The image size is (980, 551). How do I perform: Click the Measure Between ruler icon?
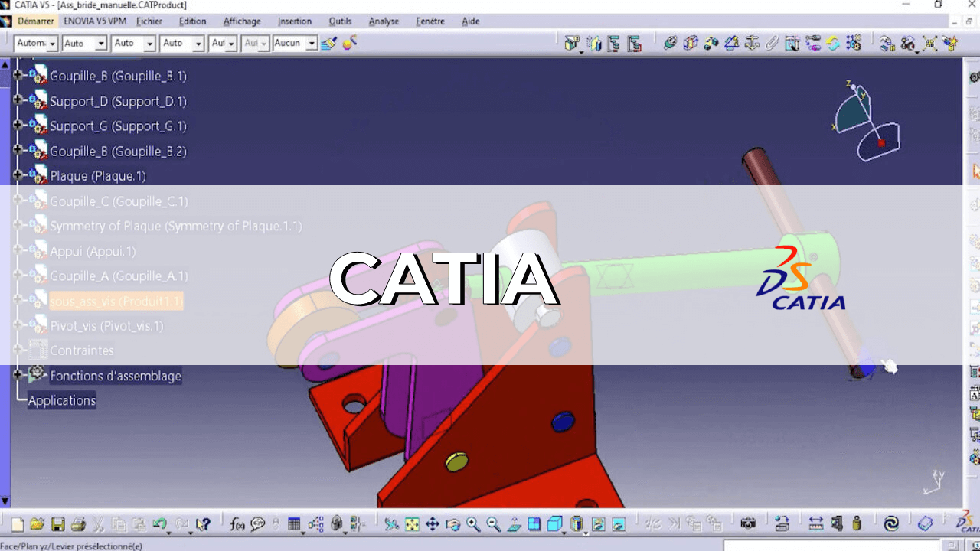pos(816,524)
